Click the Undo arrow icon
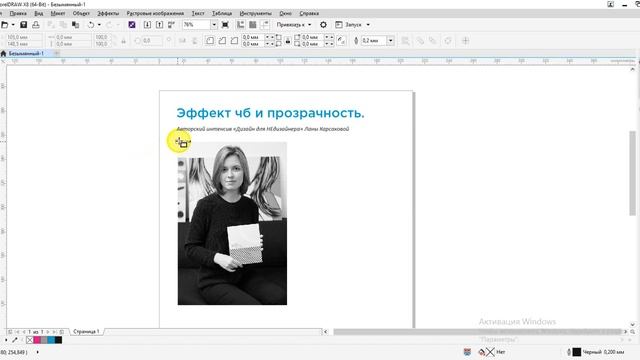The image size is (640, 360). tap(91, 25)
